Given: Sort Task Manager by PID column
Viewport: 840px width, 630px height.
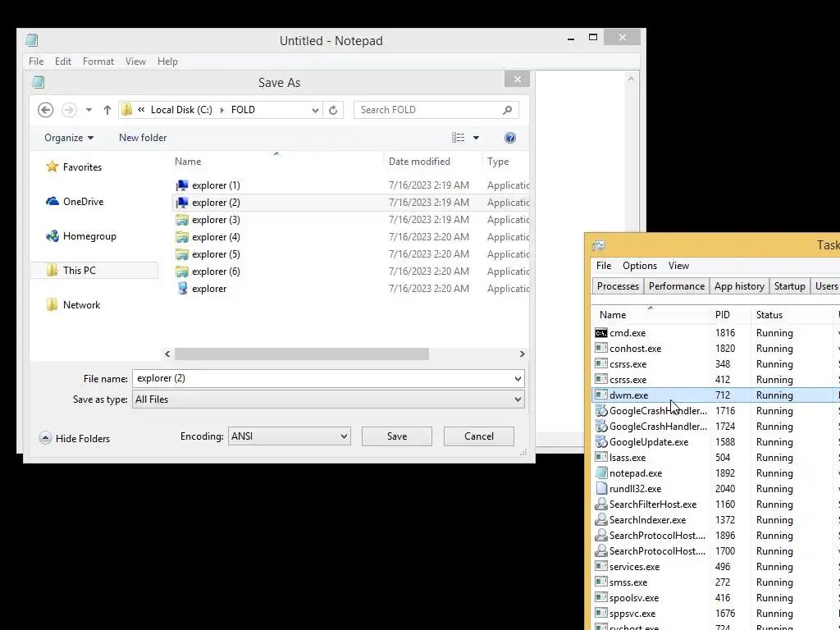Looking at the screenshot, I should tap(722, 315).
